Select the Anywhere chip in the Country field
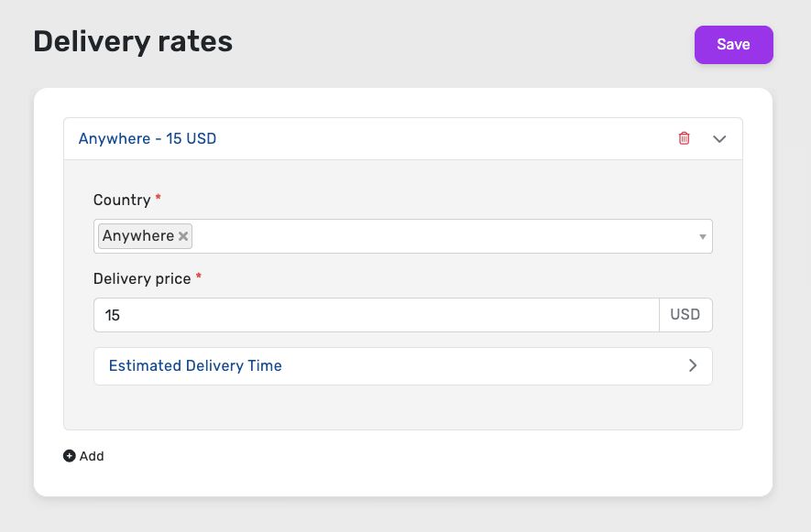Screen dimensions: 811x532 coord(138,235)
